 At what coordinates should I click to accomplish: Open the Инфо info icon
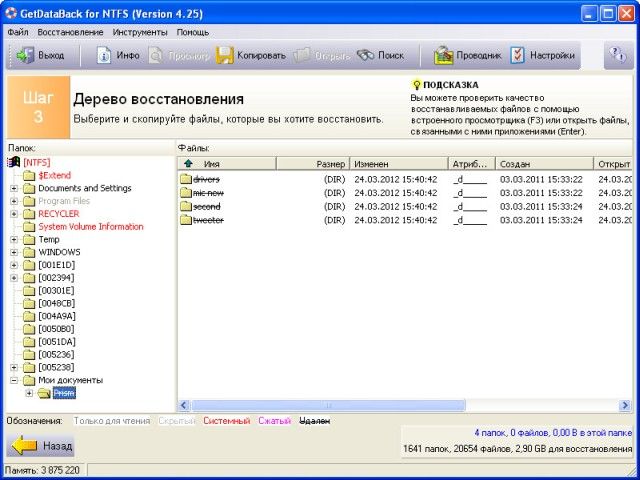pos(104,55)
